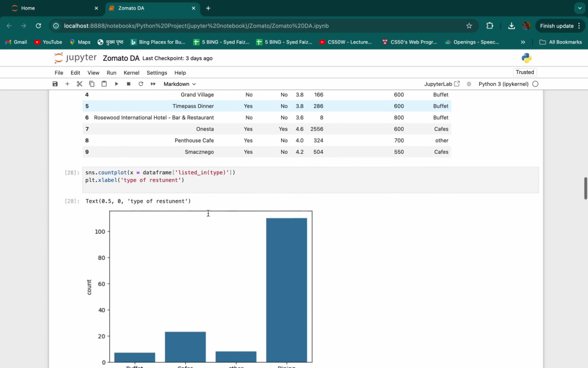Open the Gmail bookmark

(16, 42)
